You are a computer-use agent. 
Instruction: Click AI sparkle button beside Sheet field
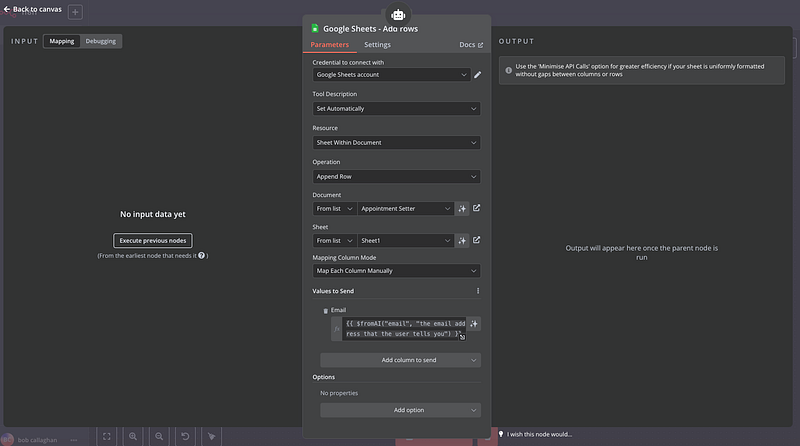[x=462, y=240]
